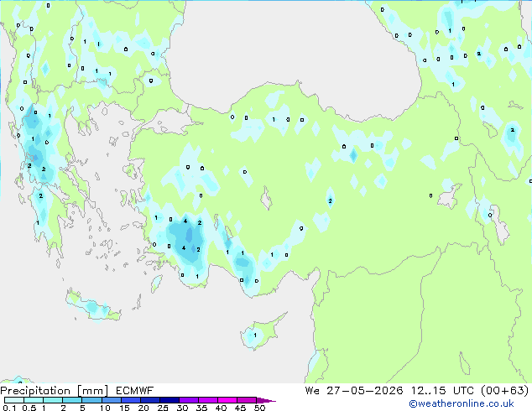
Task: Click the legend label '20'
Action: (x=143, y=408)
